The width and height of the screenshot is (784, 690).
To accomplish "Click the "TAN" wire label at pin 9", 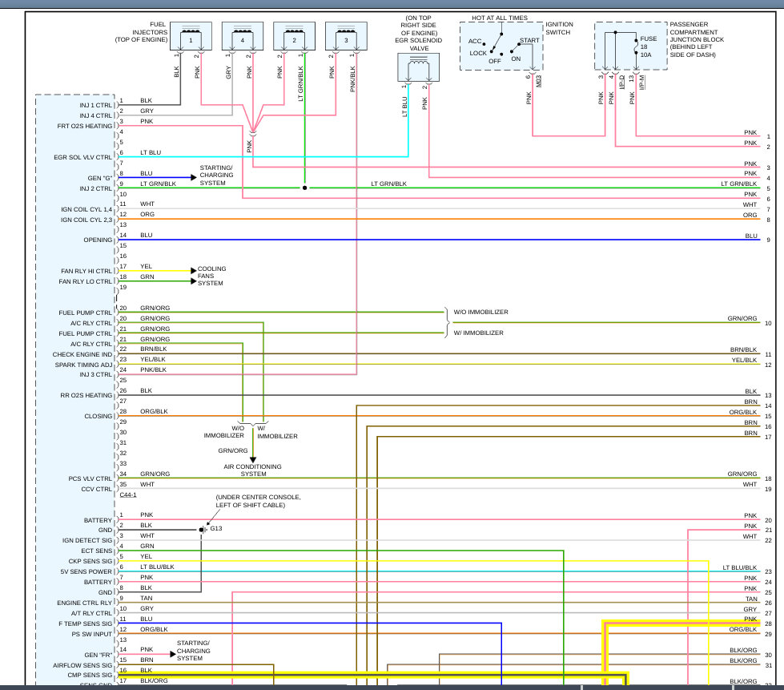I will coord(147,599).
